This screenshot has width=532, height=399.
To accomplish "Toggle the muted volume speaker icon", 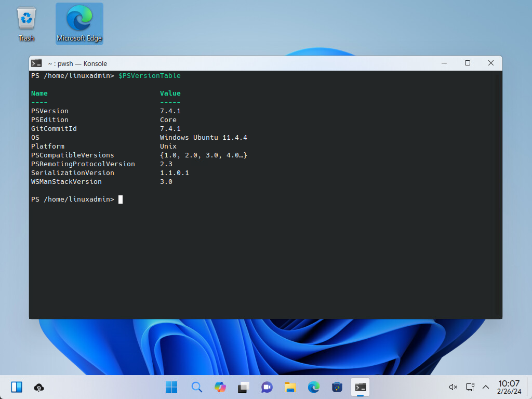I will (x=453, y=387).
